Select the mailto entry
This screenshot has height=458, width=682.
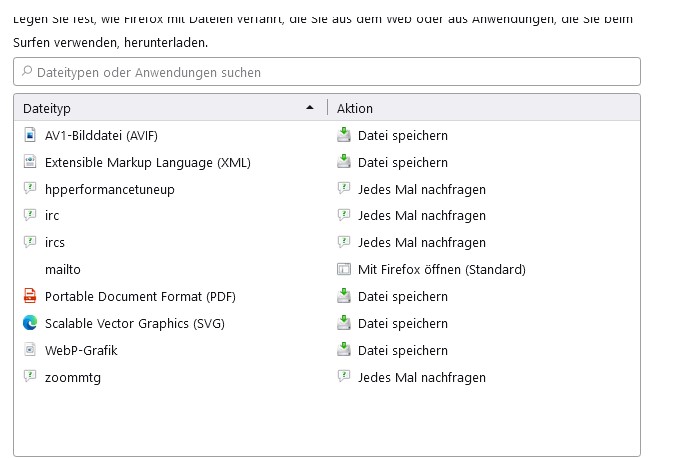63,269
